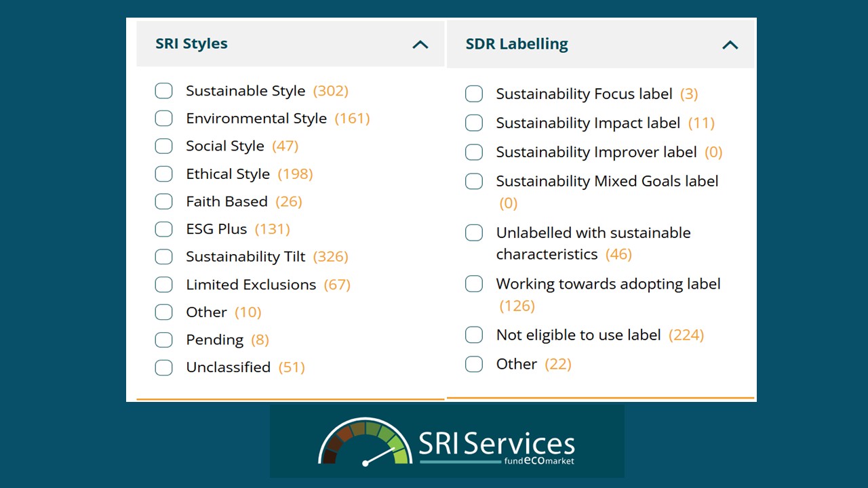Select the Unclassified style checkbox
This screenshot has height=488, width=868.
point(164,367)
